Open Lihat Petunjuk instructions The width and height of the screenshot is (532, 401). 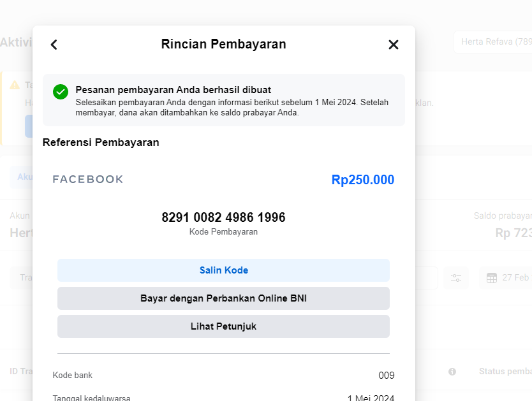[223, 326]
